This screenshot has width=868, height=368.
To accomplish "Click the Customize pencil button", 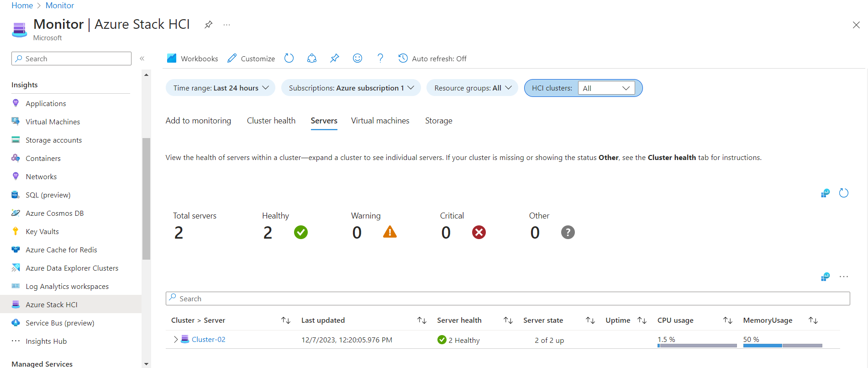I will pos(251,59).
